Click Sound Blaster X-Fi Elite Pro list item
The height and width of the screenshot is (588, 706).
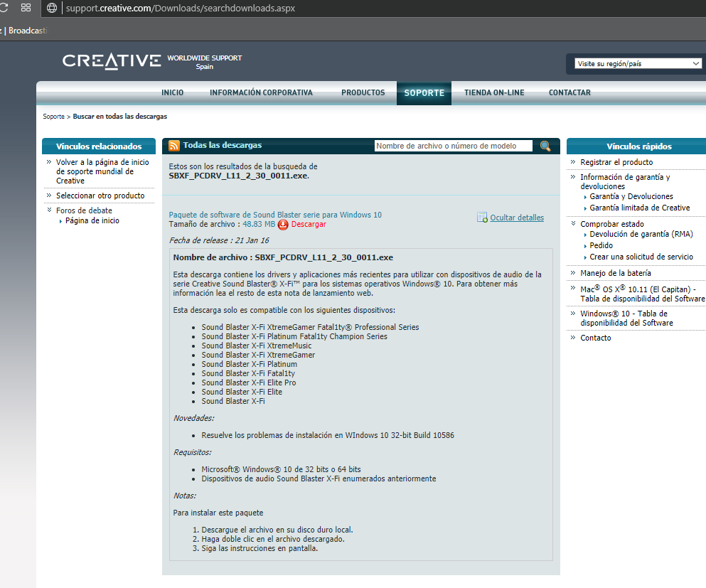[x=249, y=383]
